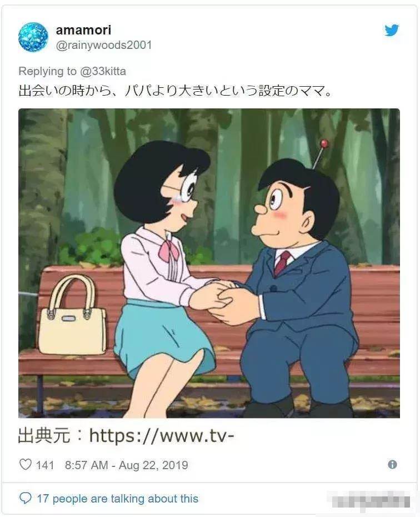Click the Twitter bird logo icon
The height and width of the screenshot is (517, 420).
pyautogui.click(x=392, y=30)
